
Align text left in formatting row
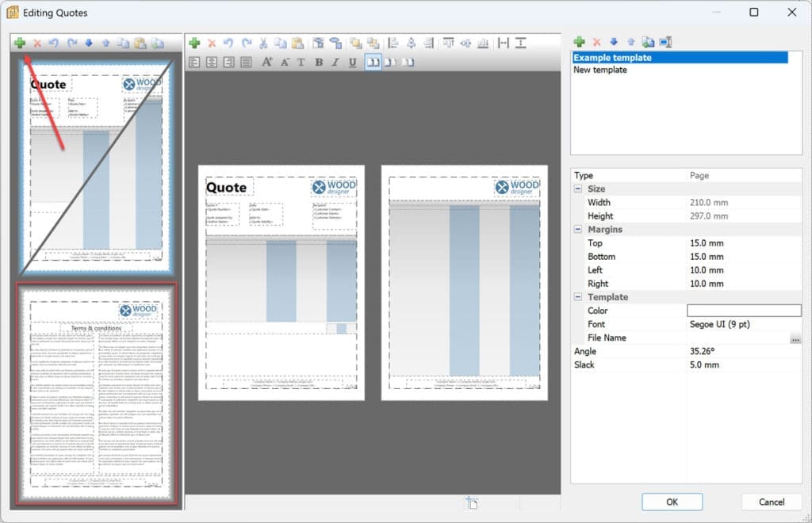tap(195, 63)
